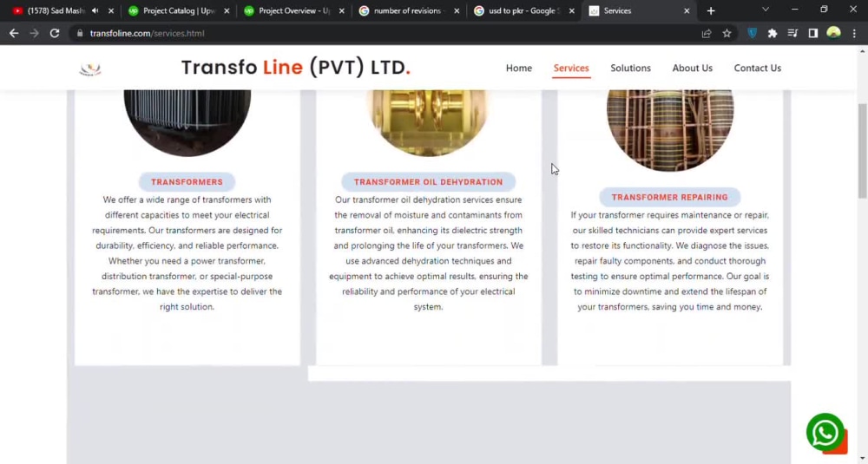Click the share page icon
The height and width of the screenshot is (464, 868).
pyautogui.click(x=707, y=33)
